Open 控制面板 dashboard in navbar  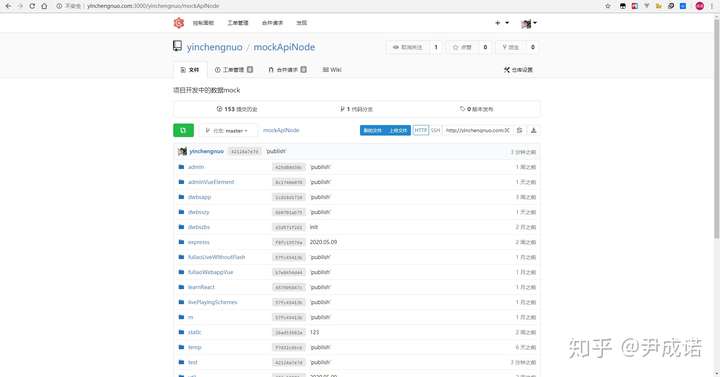pos(203,23)
